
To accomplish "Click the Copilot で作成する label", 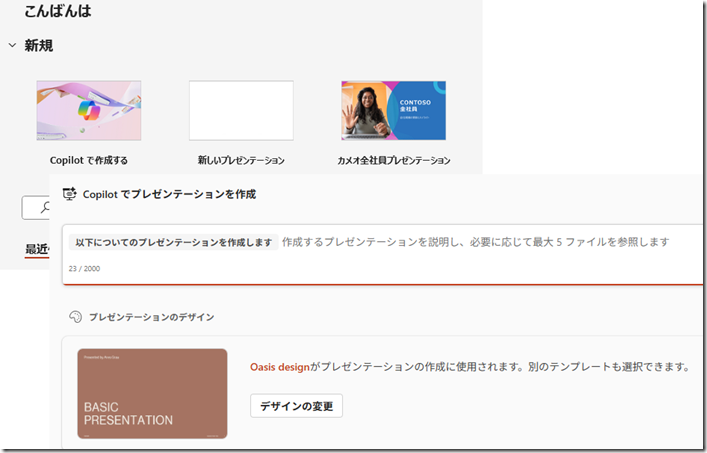I will [89, 160].
